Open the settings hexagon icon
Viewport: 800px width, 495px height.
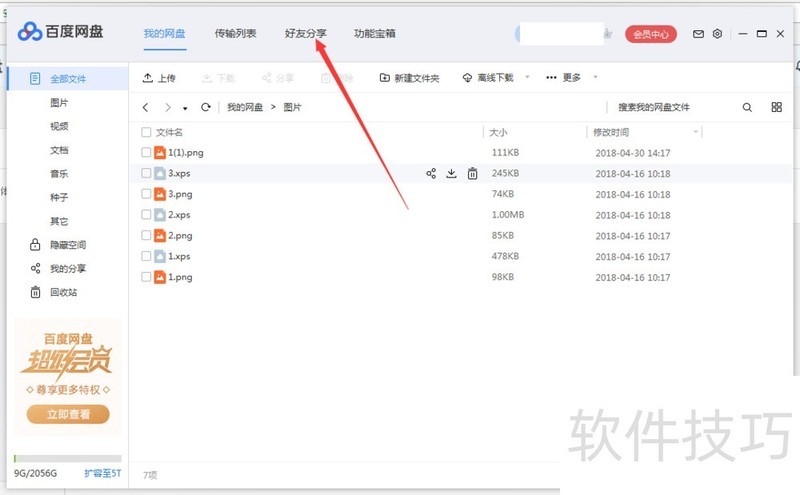coord(717,34)
